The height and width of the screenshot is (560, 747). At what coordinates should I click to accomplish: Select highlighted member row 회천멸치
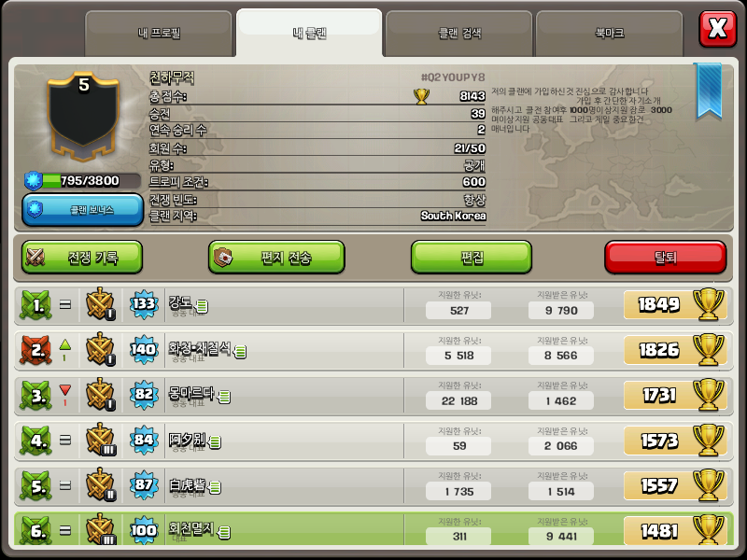pos(373,529)
